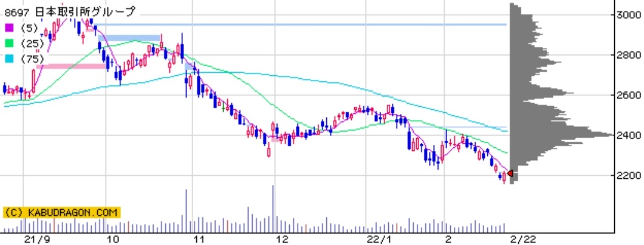644x245 pixels.
Task: Click the (C) KABUDRAGON.COM label
Action: pos(62,213)
